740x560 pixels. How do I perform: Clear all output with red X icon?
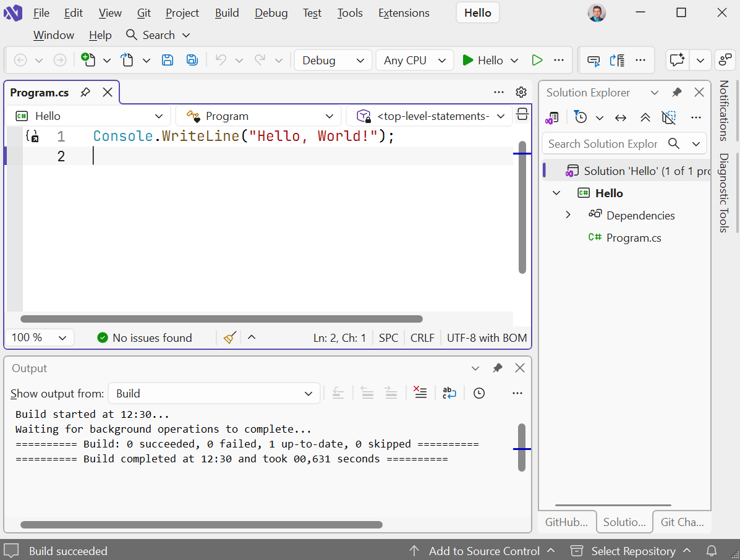(x=420, y=392)
